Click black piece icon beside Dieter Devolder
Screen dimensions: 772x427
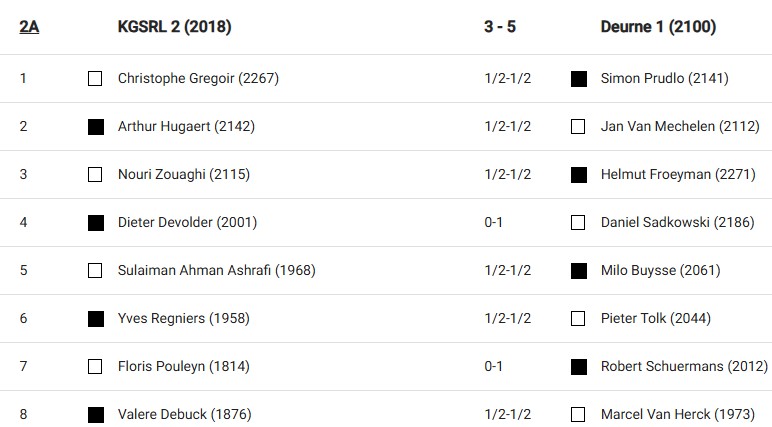click(95, 223)
